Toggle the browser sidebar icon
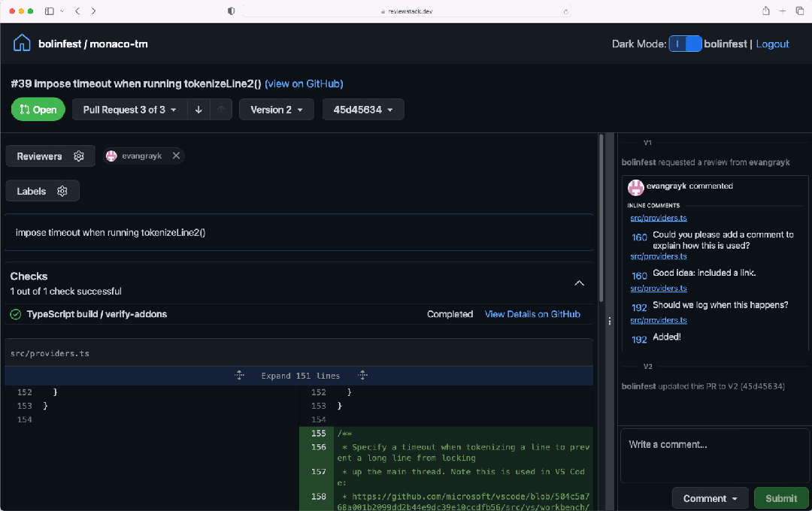 coord(49,11)
